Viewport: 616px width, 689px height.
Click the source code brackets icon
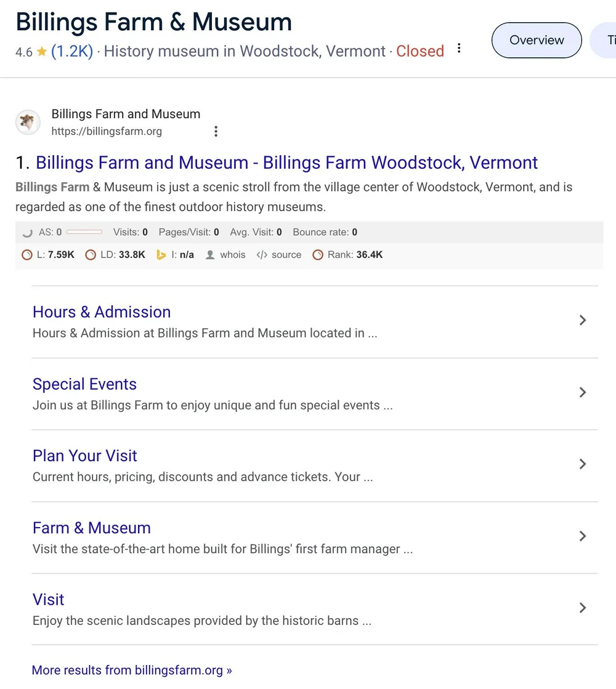tap(262, 255)
